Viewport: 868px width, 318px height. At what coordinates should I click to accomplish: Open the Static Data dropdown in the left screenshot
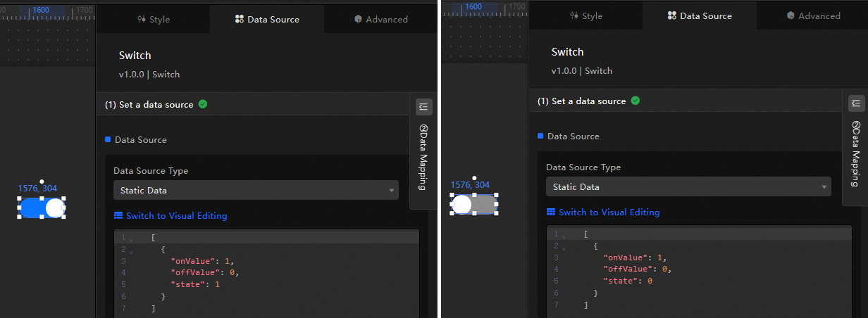click(x=256, y=190)
